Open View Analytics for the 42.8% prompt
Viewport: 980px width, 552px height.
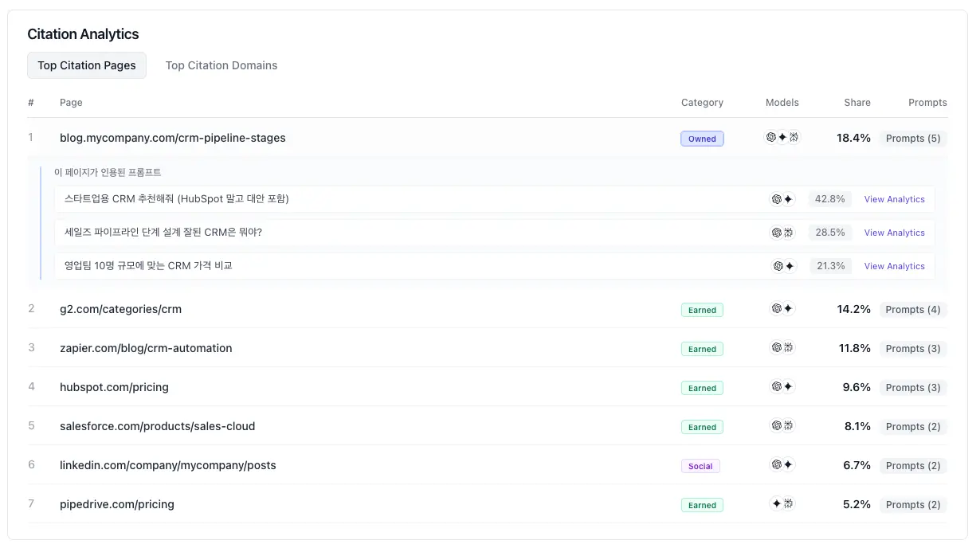pos(894,199)
